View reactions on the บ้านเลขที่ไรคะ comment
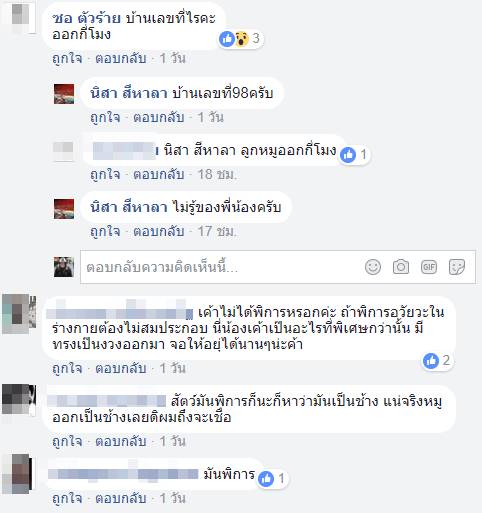This screenshot has width=482, height=513. [x=240, y=39]
